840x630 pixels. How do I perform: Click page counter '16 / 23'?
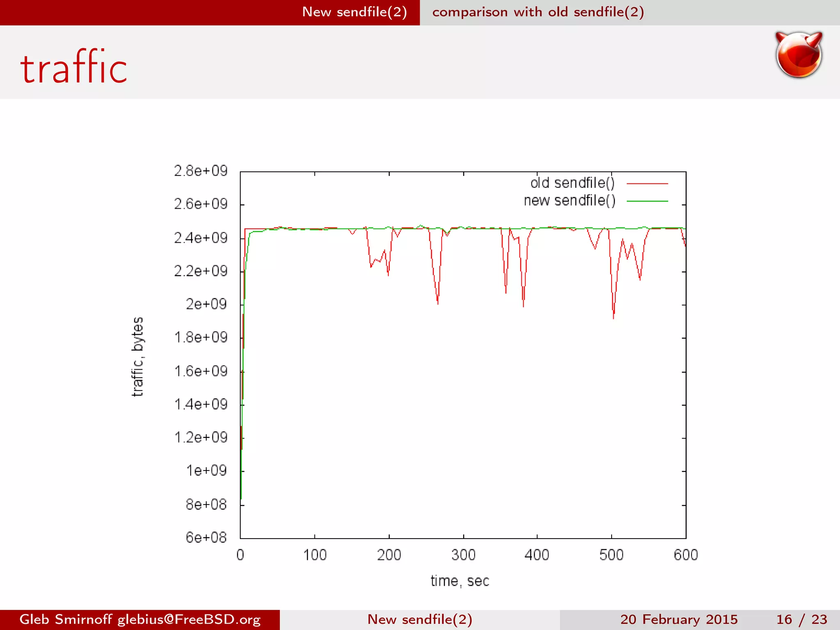point(802,619)
